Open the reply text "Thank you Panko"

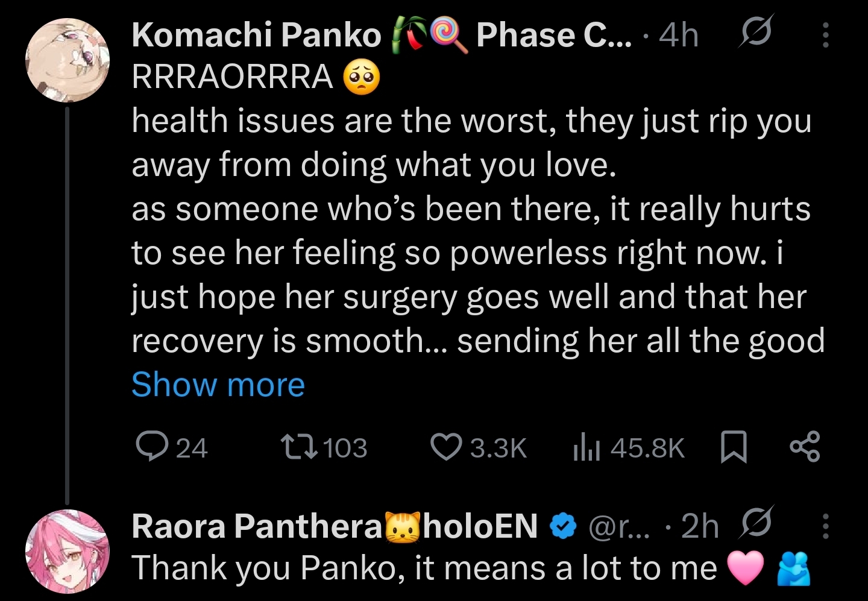click(422, 568)
